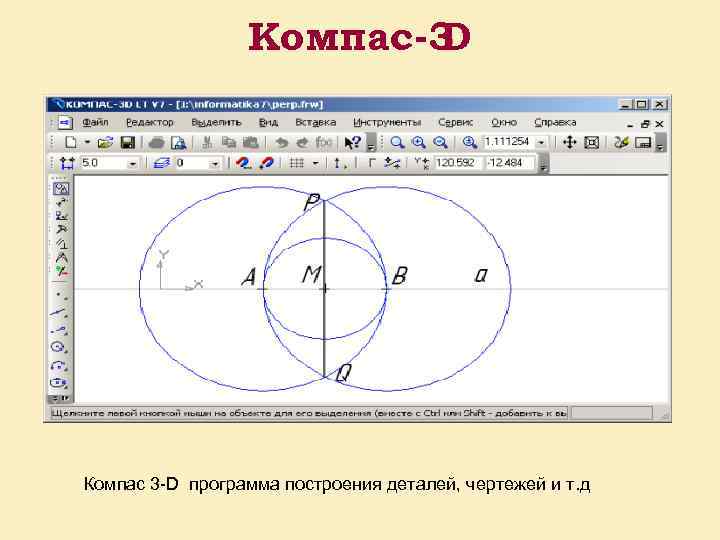Image resolution: width=720 pixels, height=540 pixels.
Task: Select the Circle tool in left panel
Action: (58, 347)
